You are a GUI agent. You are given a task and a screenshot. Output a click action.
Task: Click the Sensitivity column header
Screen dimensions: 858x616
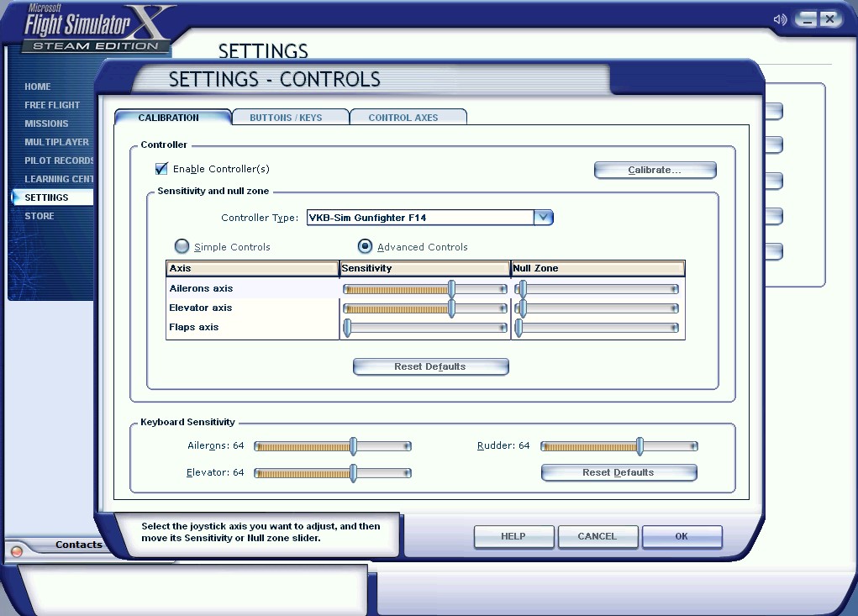(424, 268)
